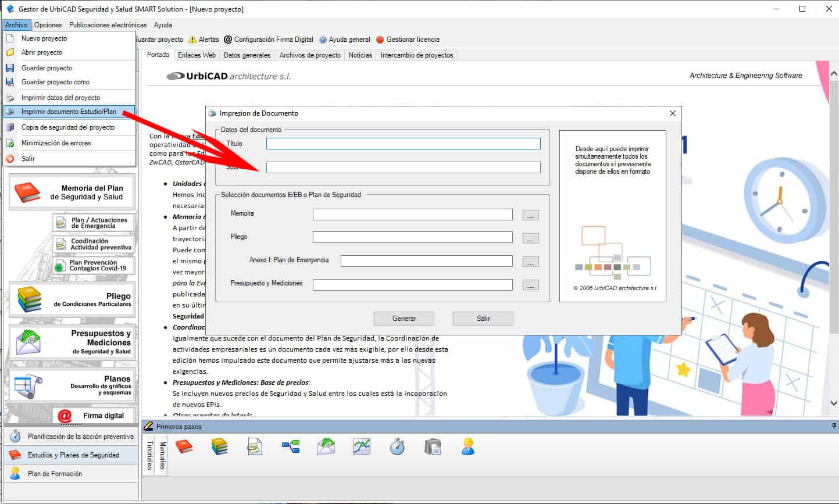Image resolution: width=839 pixels, height=504 pixels.
Task: Click the vertical scrollbar down arrow
Action: coord(834,403)
